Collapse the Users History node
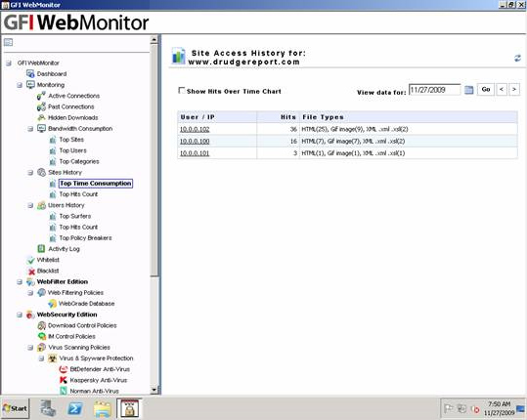This screenshot has width=527, height=420. coord(30,205)
